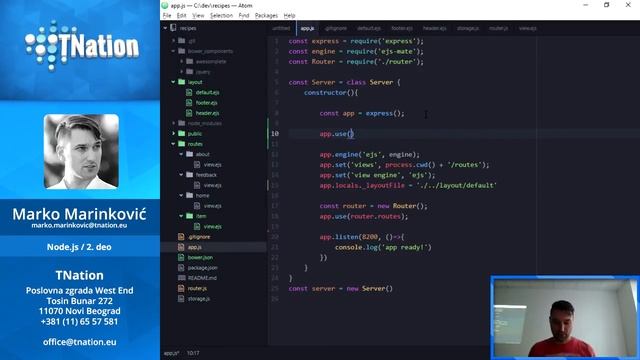
Task: Click the routes folder icon
Action: coord(182,144)
